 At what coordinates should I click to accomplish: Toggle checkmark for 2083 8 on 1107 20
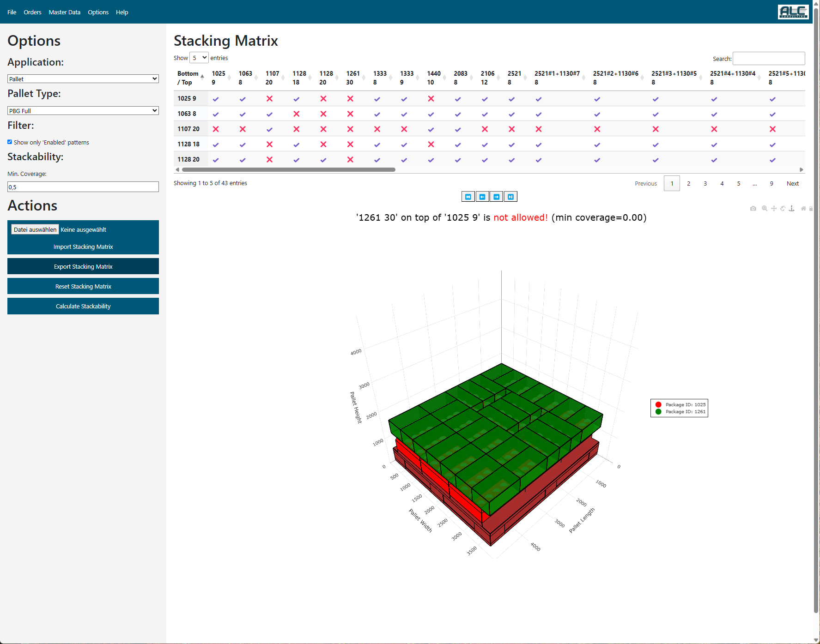click(x=458, y=129)
